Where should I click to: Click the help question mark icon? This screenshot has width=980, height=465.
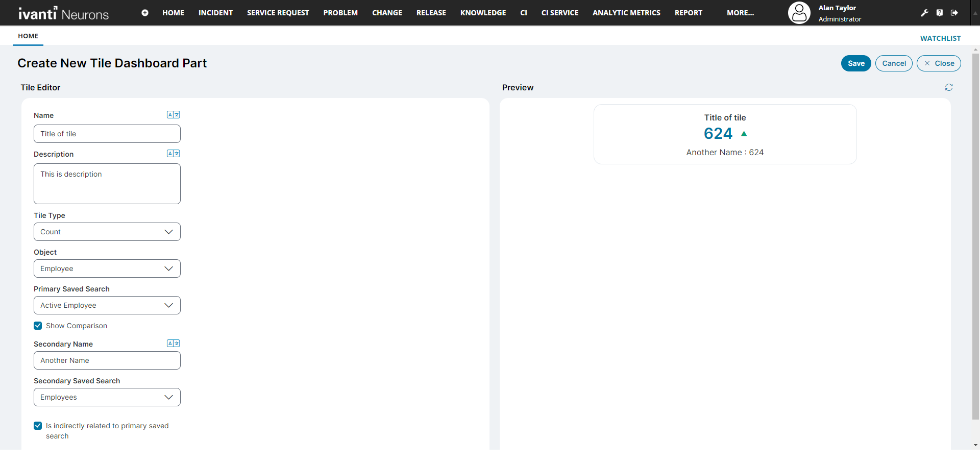(940, 13)
